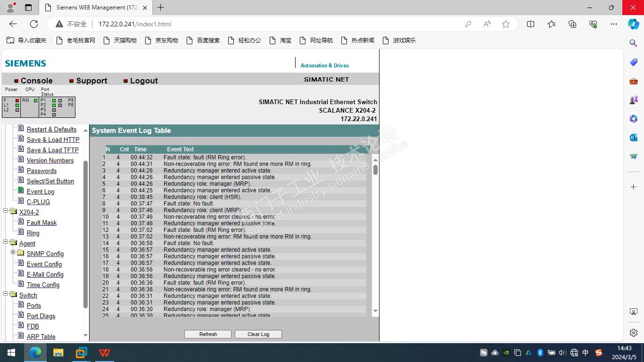Click the Logout menu item
The width and height of the screenshot is (644, 362).
click(x=144, y=81)
